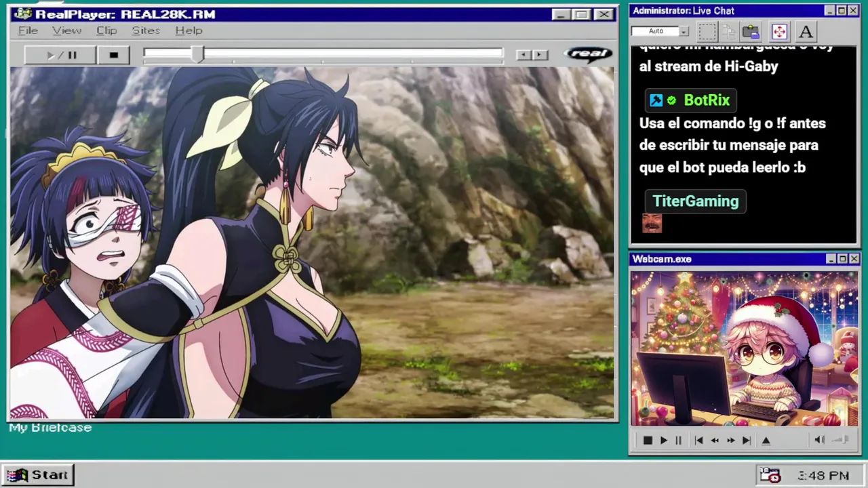Click the volume slider in Webcam.exe
Screen dimensions: 868x488
point(841,440)
